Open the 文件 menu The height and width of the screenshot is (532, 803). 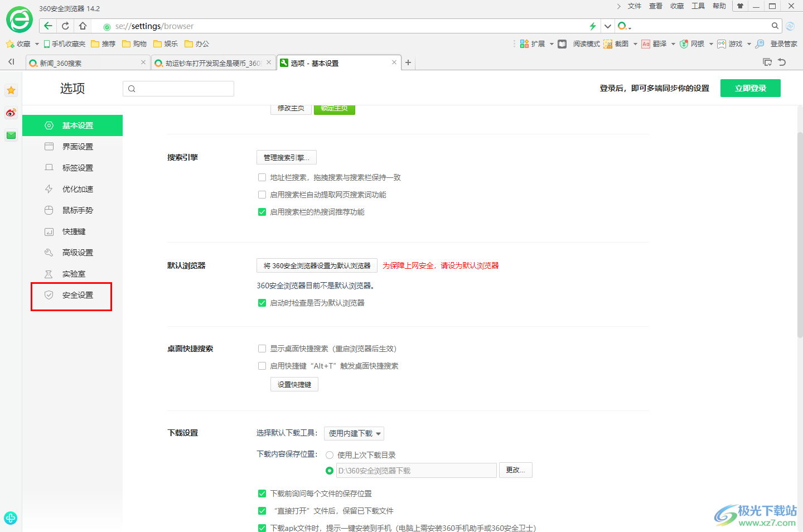(x=635, y=6)
